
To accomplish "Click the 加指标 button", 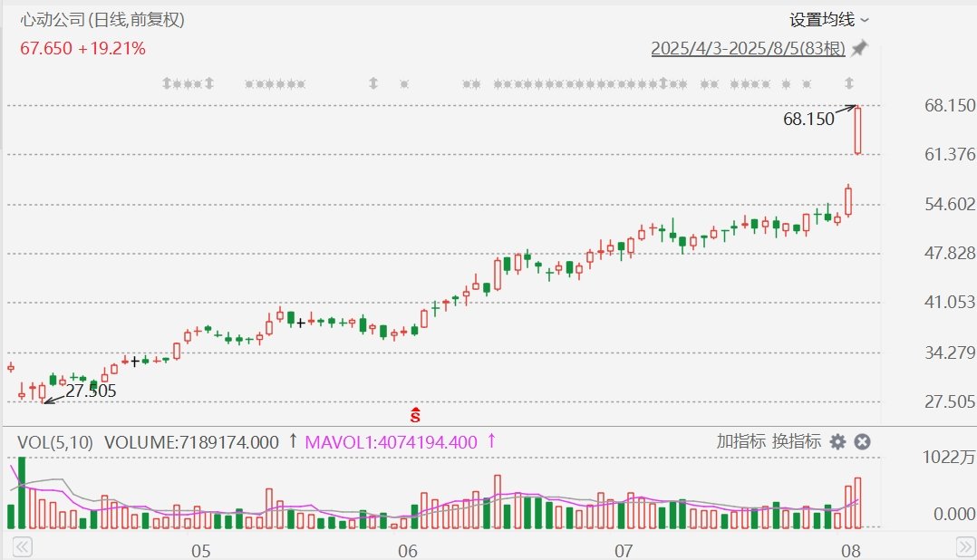I will tap(740, 441).
